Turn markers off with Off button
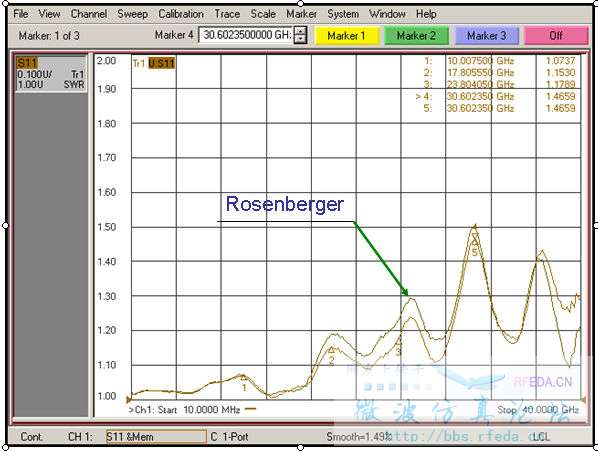 (x=556, y=36)
